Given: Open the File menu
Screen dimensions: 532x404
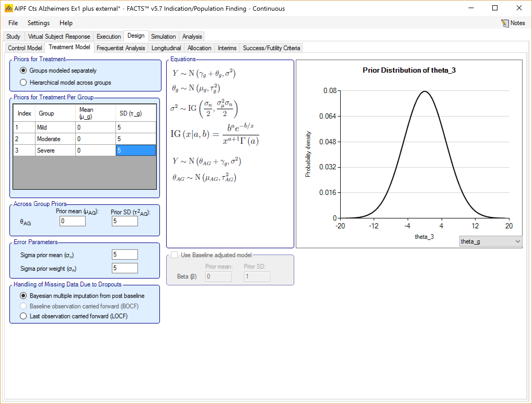Looking at the screenshot, I should [13, 23].
